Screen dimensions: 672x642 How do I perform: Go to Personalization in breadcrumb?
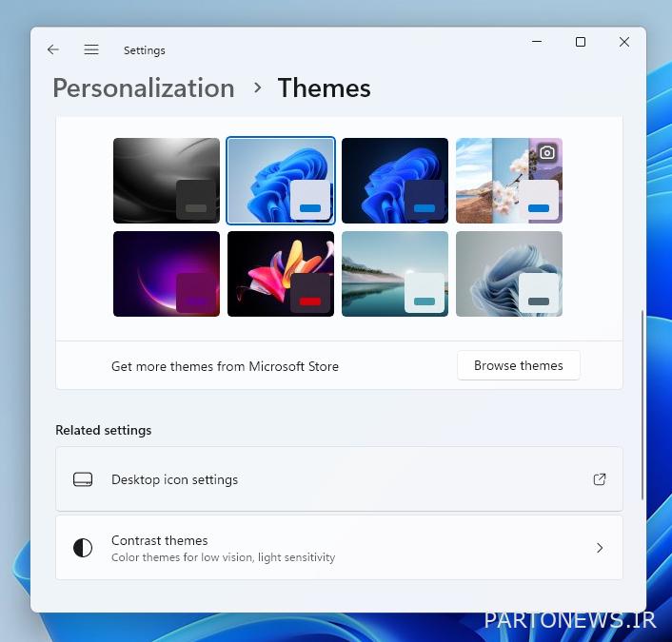pos(143,88)
